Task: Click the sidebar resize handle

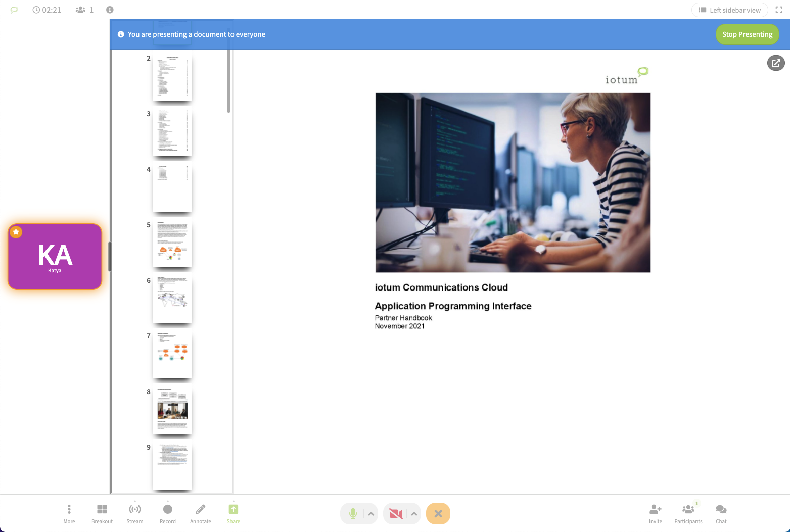Action: click(x=110, y=257)
